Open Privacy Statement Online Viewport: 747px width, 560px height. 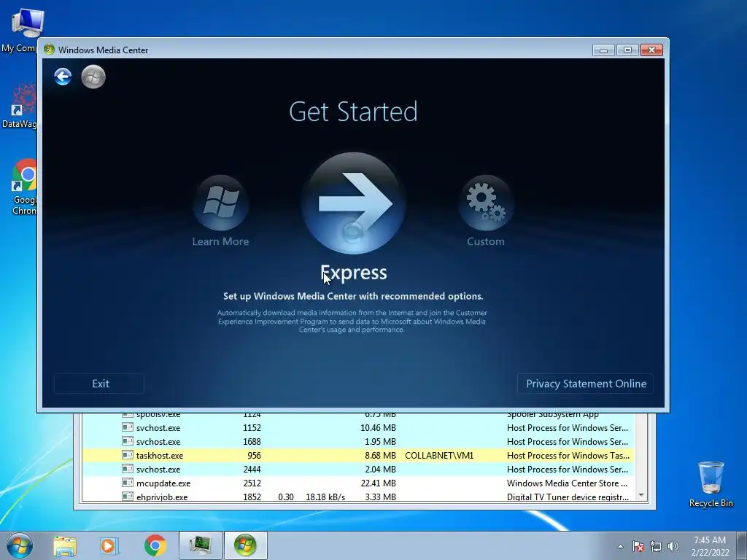click(x=586, y=384)
